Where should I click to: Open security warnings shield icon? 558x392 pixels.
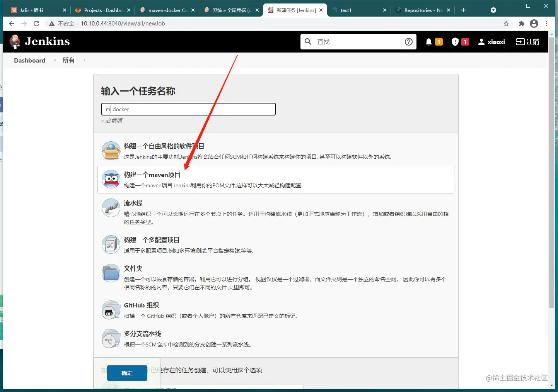click(x=455, y=42)
